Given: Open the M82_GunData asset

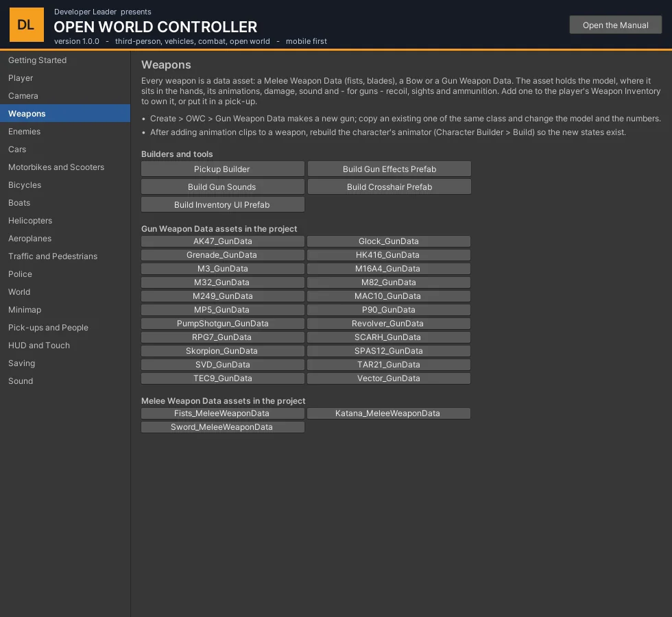Looking at the screenshot, I should tap(389, 282).
